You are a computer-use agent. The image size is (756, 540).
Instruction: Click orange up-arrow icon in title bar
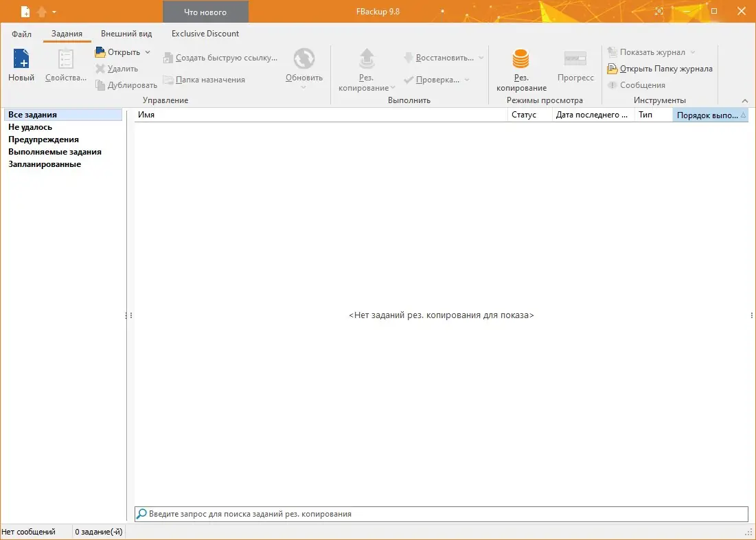(x=42, y=11)
